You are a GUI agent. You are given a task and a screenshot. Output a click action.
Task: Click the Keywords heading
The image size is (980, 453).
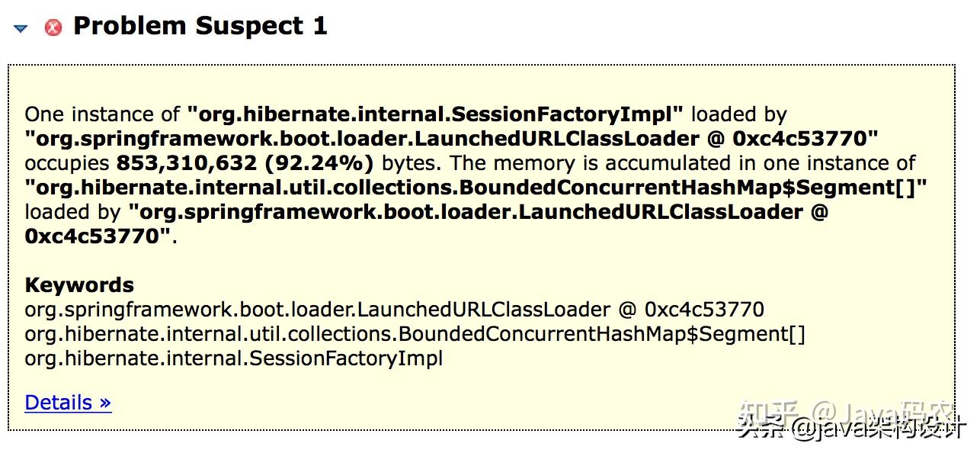coord(79,285)
